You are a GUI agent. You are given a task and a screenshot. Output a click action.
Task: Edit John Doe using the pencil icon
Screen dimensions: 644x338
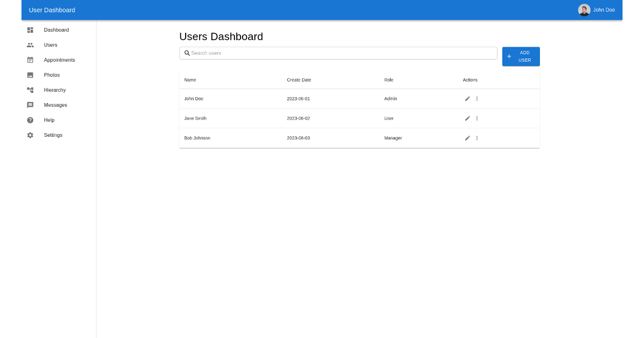tap(467, 99)
